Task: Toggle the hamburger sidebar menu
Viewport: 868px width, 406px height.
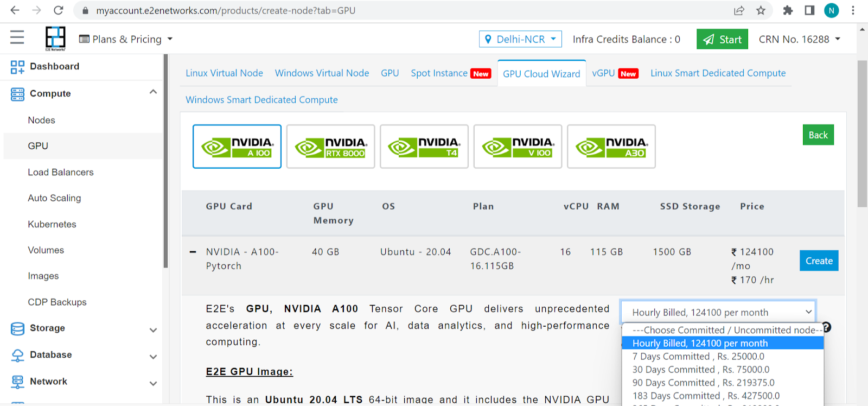Action: tap(17, 37)
